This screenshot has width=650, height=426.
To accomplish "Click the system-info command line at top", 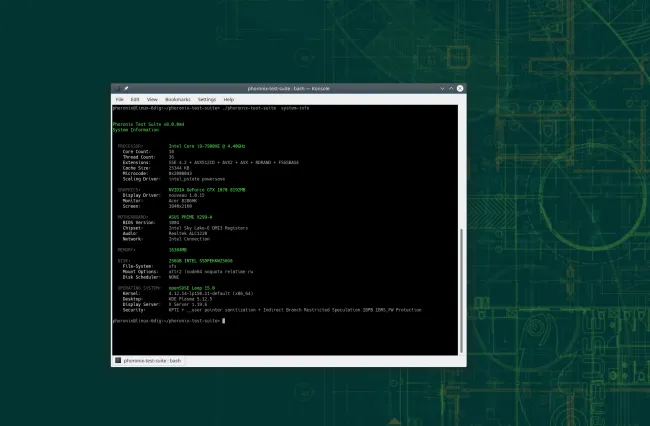I will coord(211,108).
